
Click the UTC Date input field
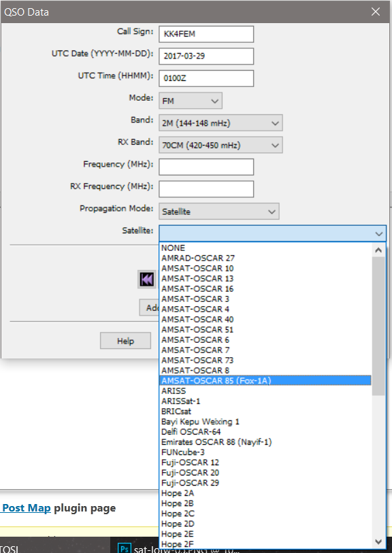point(206,56)
